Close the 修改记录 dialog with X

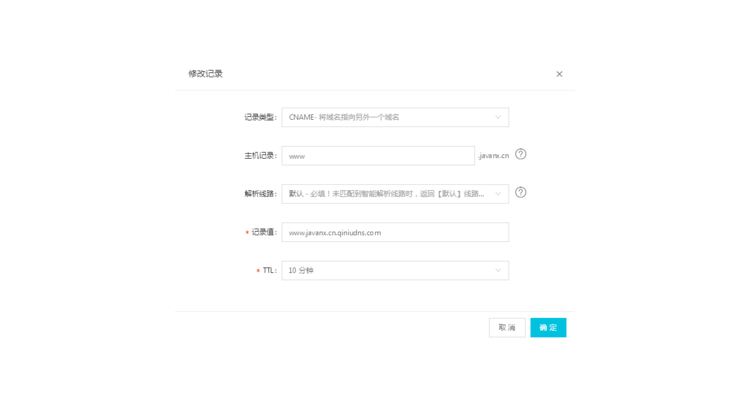(559, 74)
